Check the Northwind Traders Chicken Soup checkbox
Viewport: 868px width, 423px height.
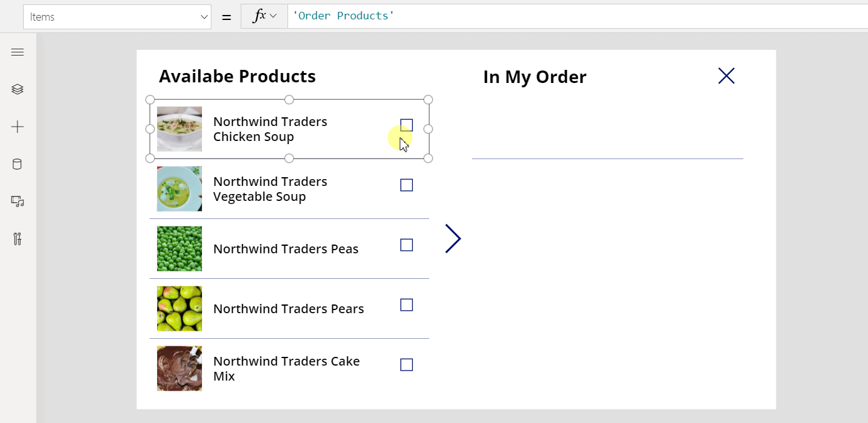click(407, 125)
